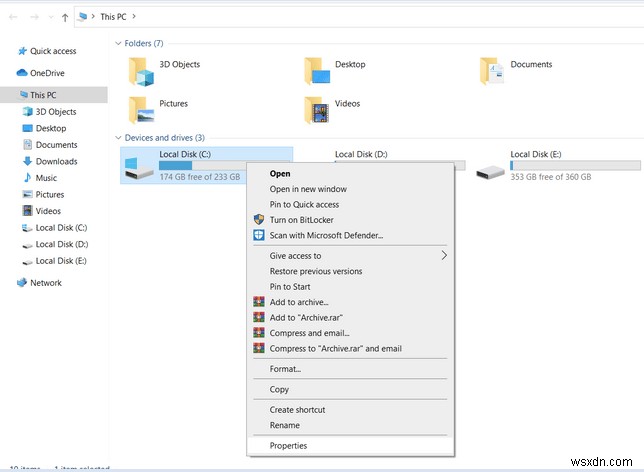Click WinRAR icon beside Add to archive...
The height and width of the screenshot is (472, 644).
point(259,302)
